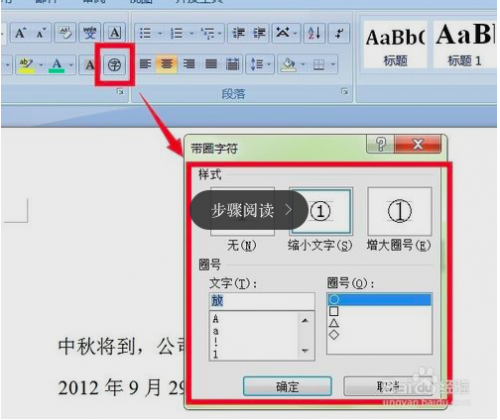Click the Clear Formatting eraser icon
The width and height of the screenshot is (500, 420).
click(65, 33)
